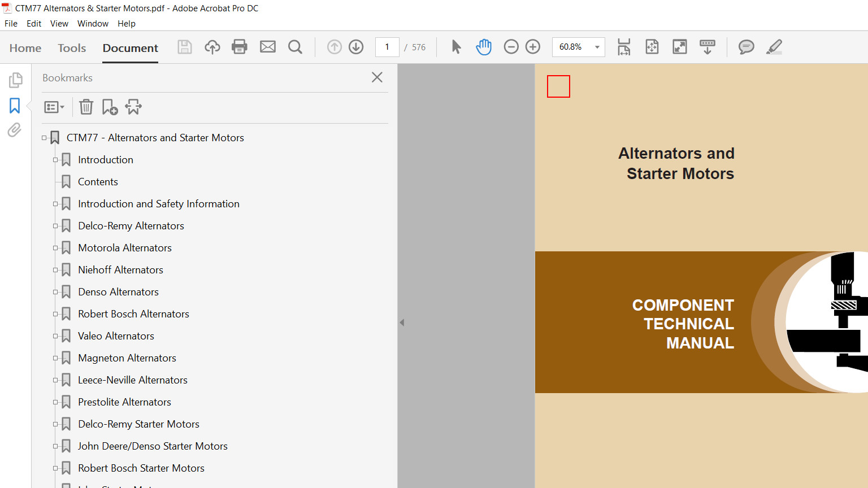868x488 pixels.
Task: Expand Denso Alternators bookmark
Action: 55,292
